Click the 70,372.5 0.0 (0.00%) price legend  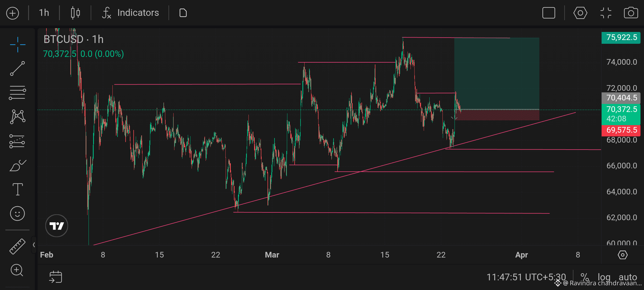[x=83, y=54]
